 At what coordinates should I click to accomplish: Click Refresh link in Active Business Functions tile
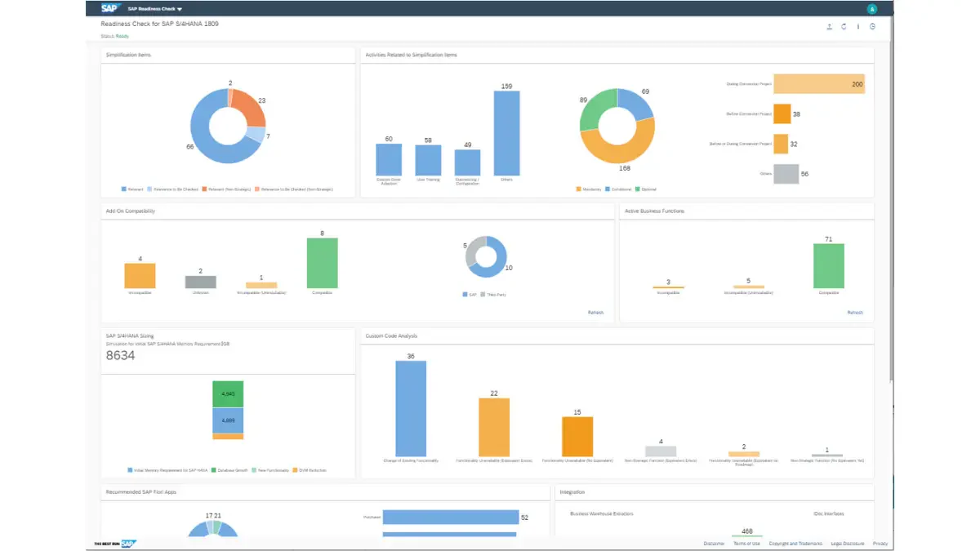(x=854, y=313)
